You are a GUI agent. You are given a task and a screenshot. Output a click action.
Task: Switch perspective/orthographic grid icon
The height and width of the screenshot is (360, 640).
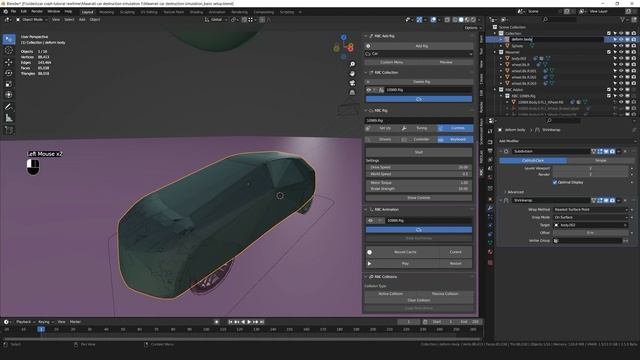coord(352,93)
